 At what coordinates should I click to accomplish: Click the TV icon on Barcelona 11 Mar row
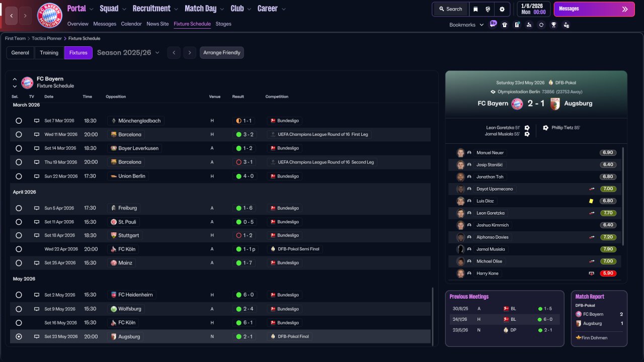pyautogui.click(x=36, y=135)
